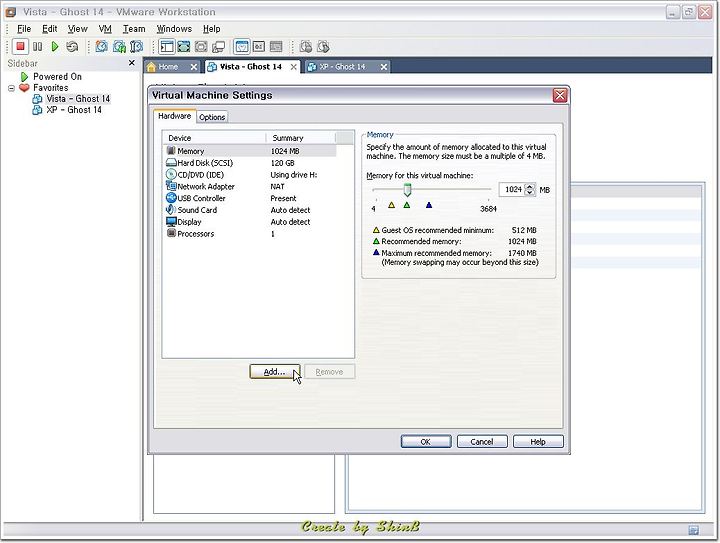Open the Help menu
This screenshot has height=543, width=720.
pyautogui.click(x=212, y=29)
